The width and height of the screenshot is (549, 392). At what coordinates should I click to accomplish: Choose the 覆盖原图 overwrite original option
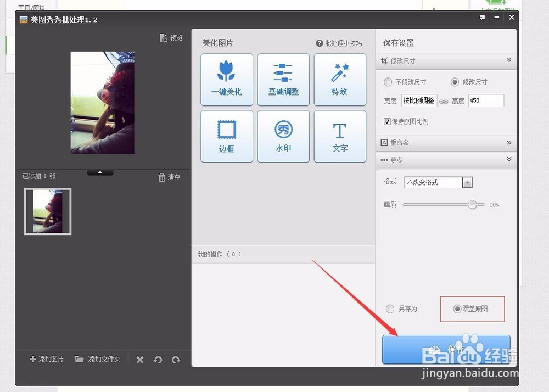tap(473, 309)
